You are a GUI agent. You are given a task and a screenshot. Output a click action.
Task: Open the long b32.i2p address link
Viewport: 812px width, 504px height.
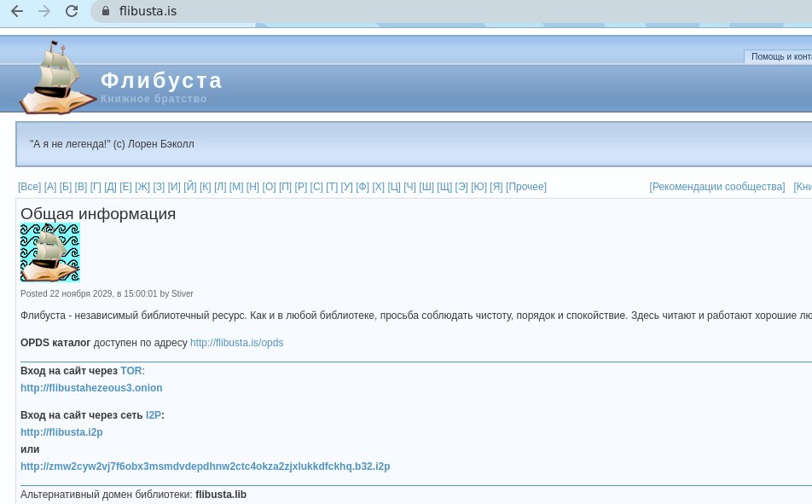[x=205, y=466]
